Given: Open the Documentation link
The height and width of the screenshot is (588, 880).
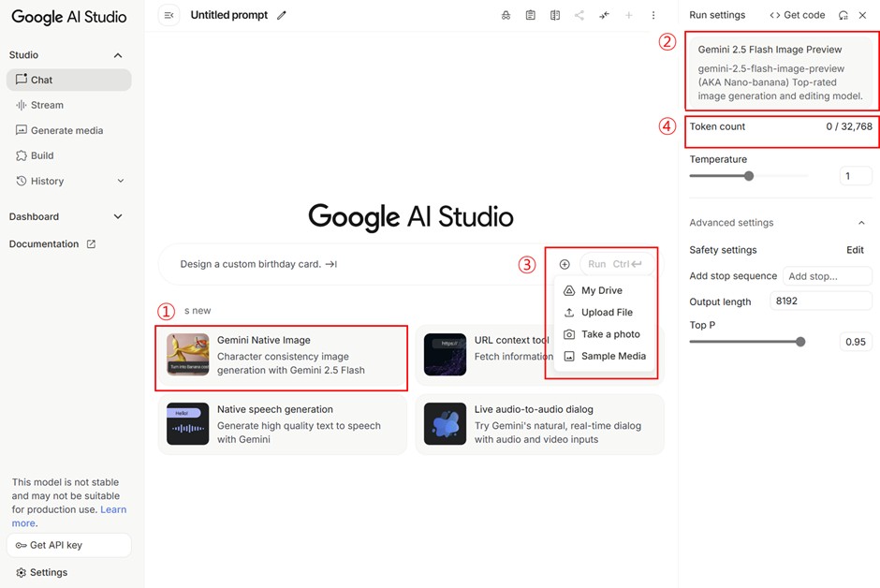Looking at the screenshot, I should point(52,244).
